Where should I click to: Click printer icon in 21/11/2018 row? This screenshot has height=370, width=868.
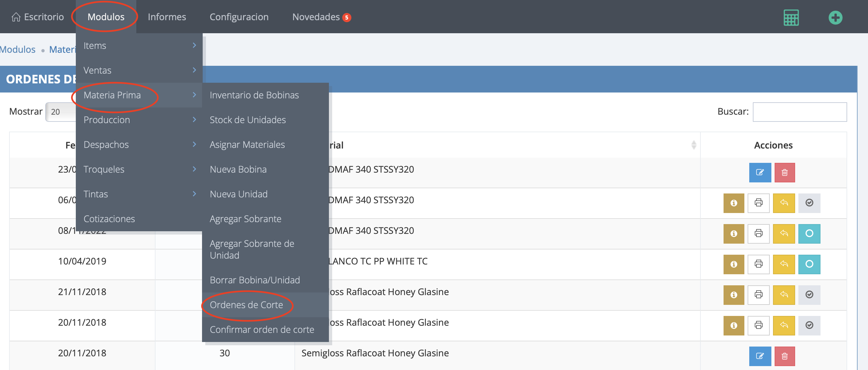point(758,295)
